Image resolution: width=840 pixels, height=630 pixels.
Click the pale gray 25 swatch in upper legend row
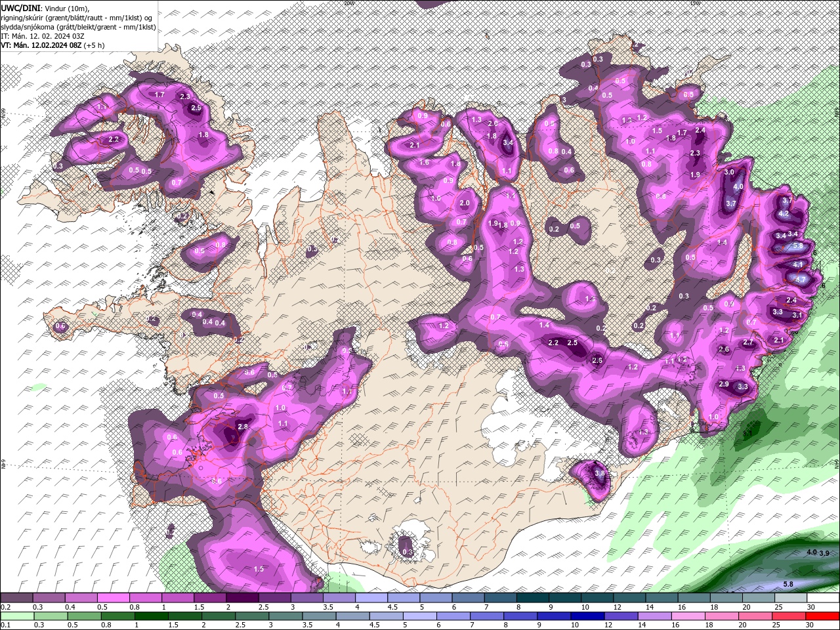pos(791,598)
